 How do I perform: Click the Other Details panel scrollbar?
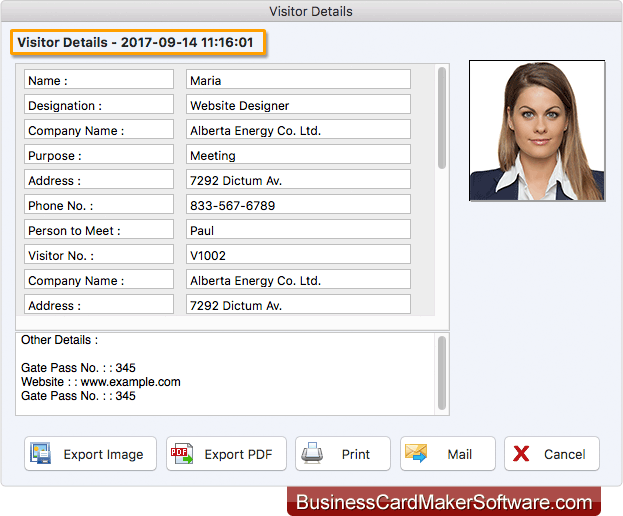pyautogui.click(x=442, y=372)
